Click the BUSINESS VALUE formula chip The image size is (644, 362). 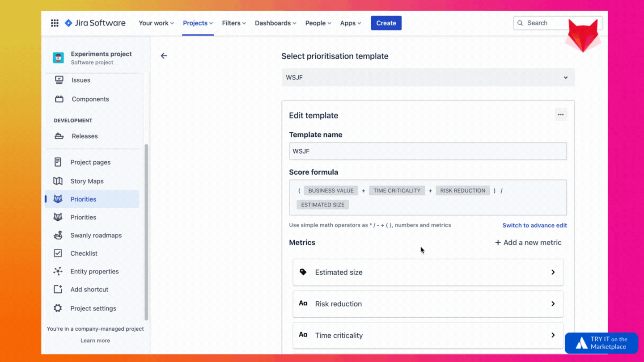coord(331,190)
